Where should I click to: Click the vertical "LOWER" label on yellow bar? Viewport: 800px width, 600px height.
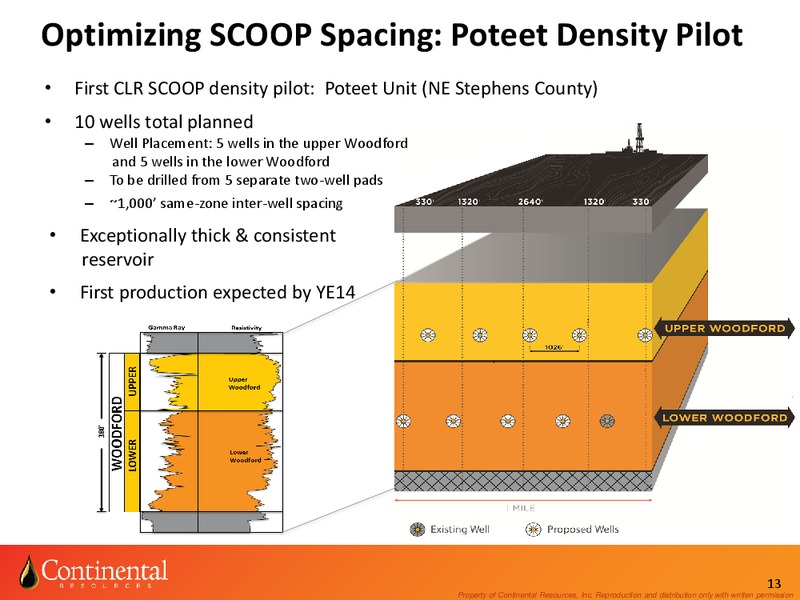[x=132, y=455]
